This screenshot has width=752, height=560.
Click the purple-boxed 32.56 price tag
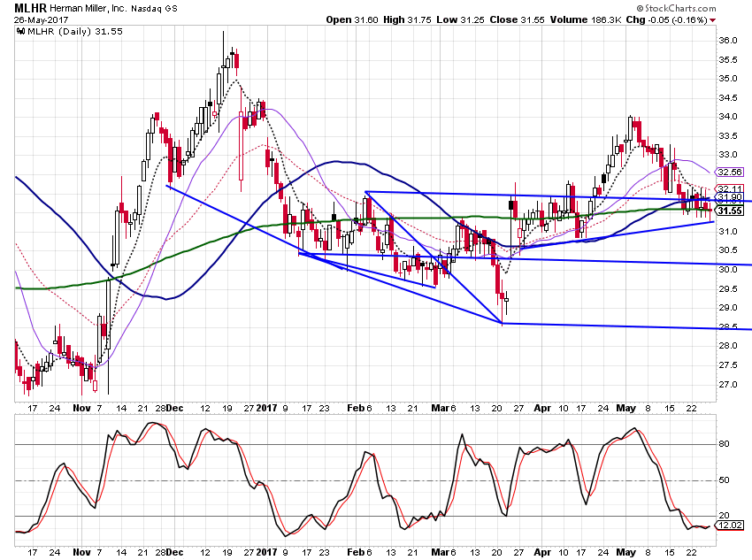point(730,173)
